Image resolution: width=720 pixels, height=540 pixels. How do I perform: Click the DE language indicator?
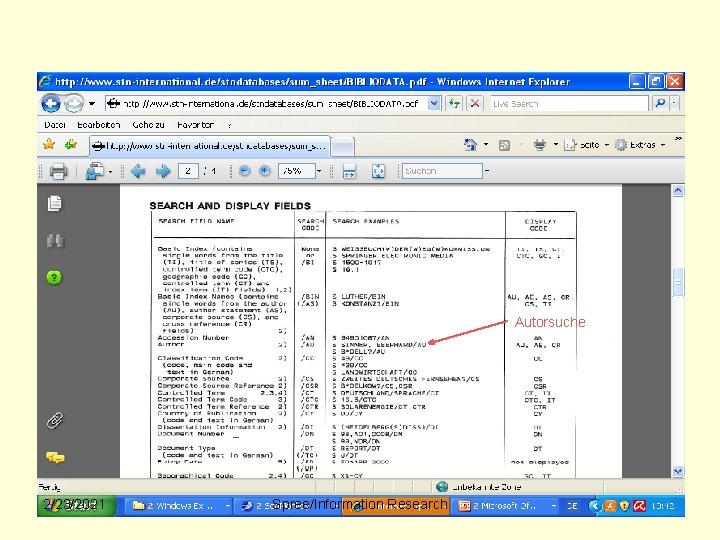(x=572, y=506)
